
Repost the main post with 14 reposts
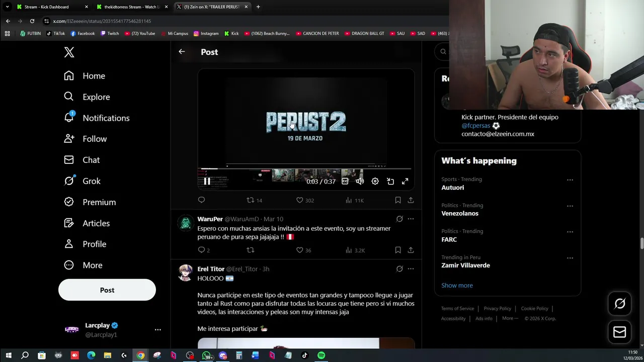point(254,200)
